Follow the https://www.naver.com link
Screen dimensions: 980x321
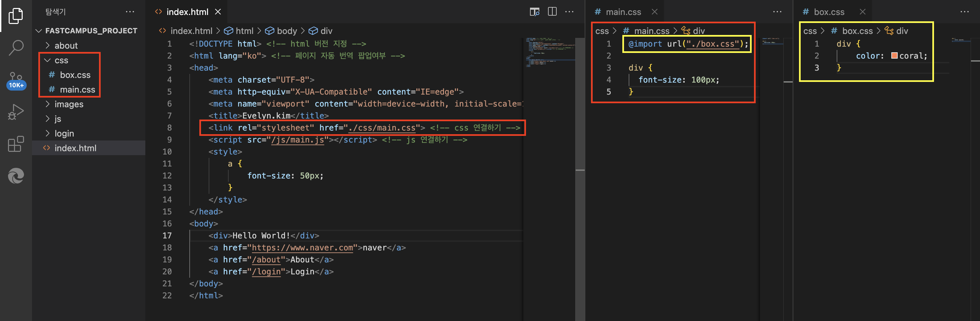302,248
